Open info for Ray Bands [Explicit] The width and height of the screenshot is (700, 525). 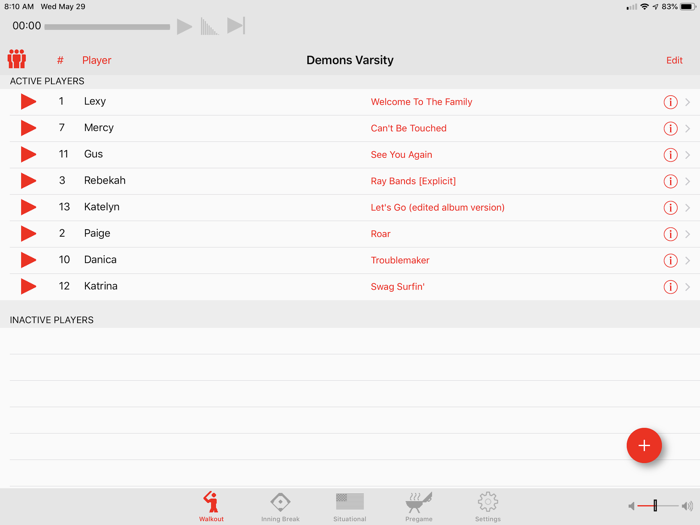pos(670,181)
